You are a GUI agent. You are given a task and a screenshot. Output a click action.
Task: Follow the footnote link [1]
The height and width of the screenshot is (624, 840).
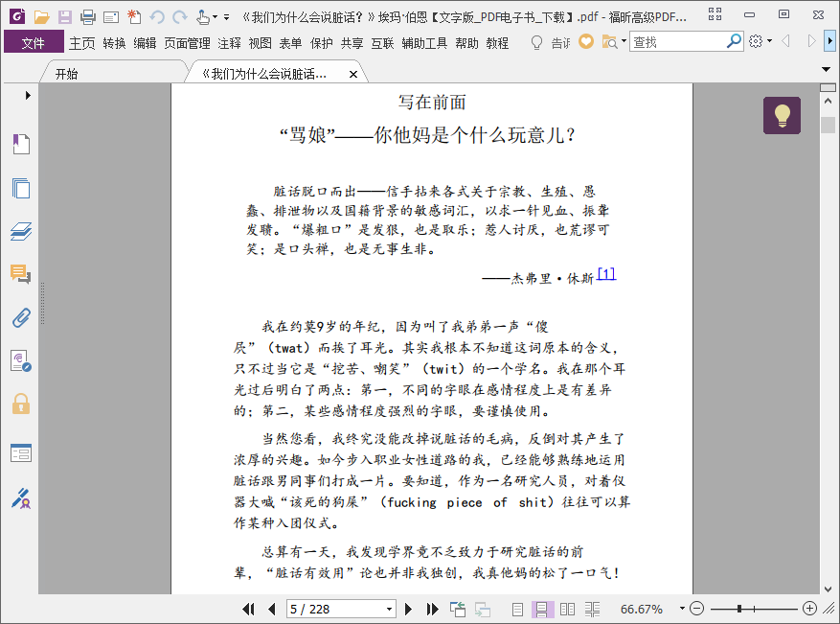click(606, 274)
